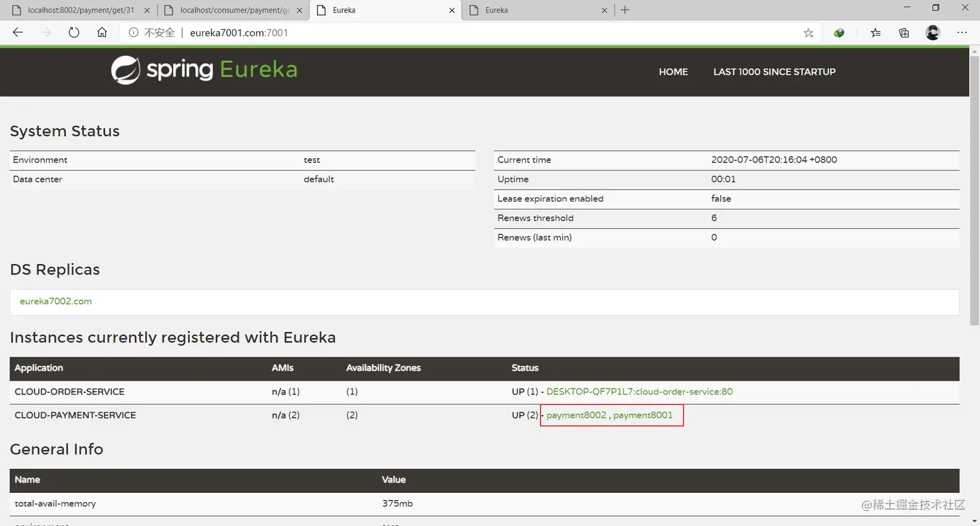
Task: Click the AMIs column header
Action: click(x=283, y=368)
